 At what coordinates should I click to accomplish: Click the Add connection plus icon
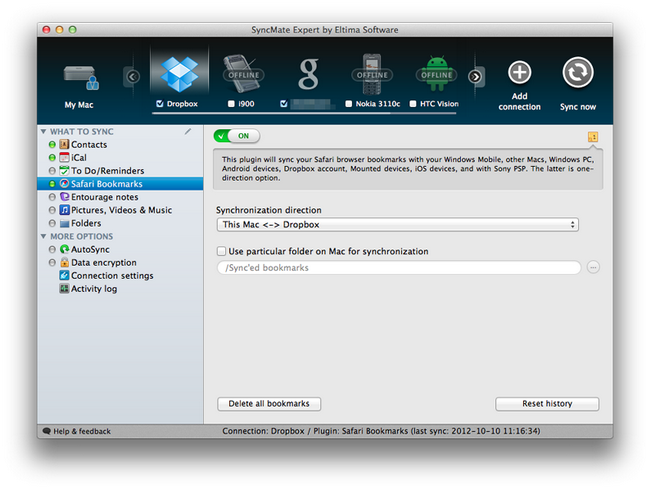click(x=519, y=73)
